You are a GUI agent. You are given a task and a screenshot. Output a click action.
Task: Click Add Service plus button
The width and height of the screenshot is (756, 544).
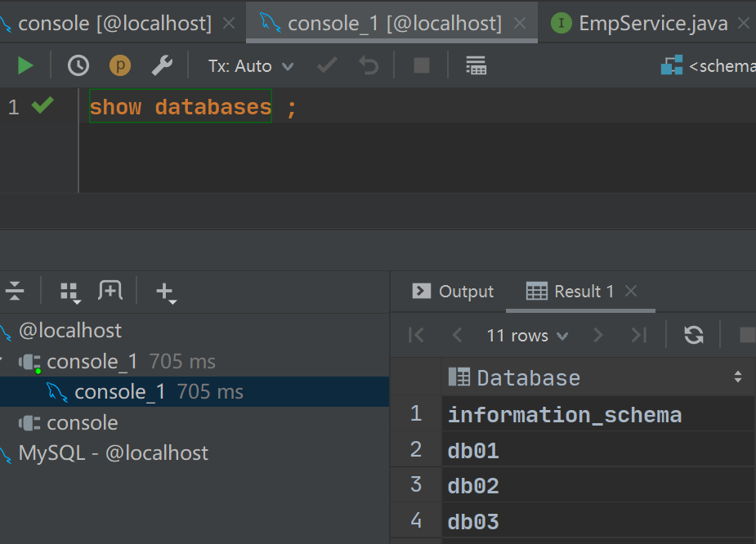tap(167, 292)
